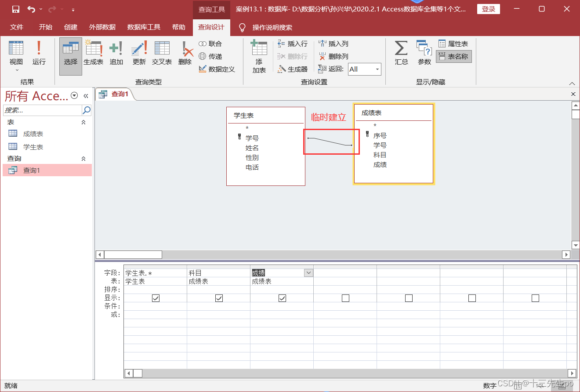The image size is (580, 392).
Task: Open the 文件 menu
Action: (x=17, y=27)
